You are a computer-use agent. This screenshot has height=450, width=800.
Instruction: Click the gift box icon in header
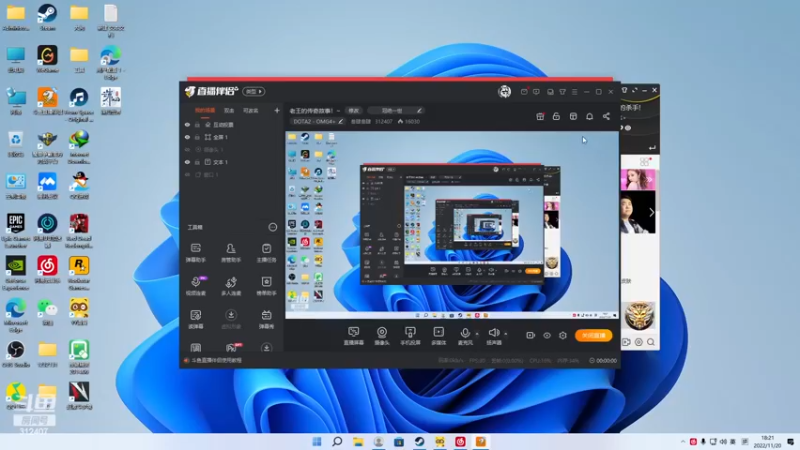(x=540, y=116)
